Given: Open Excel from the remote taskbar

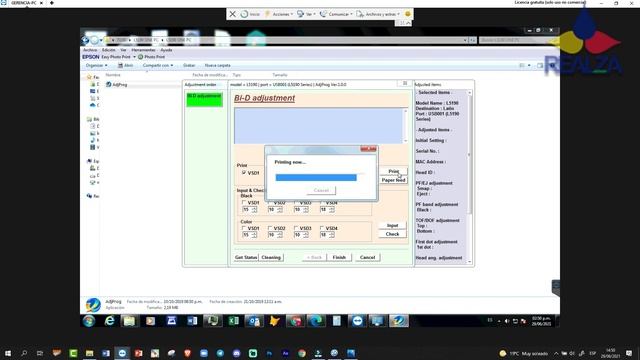Looking at the screenshot, I should click(233, 321).
